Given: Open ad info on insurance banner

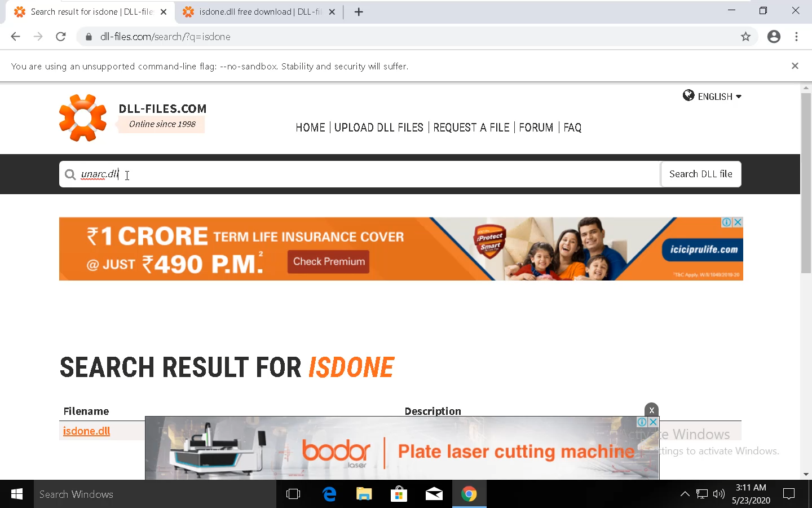Looking at the screenshot, I should point(727,222).
